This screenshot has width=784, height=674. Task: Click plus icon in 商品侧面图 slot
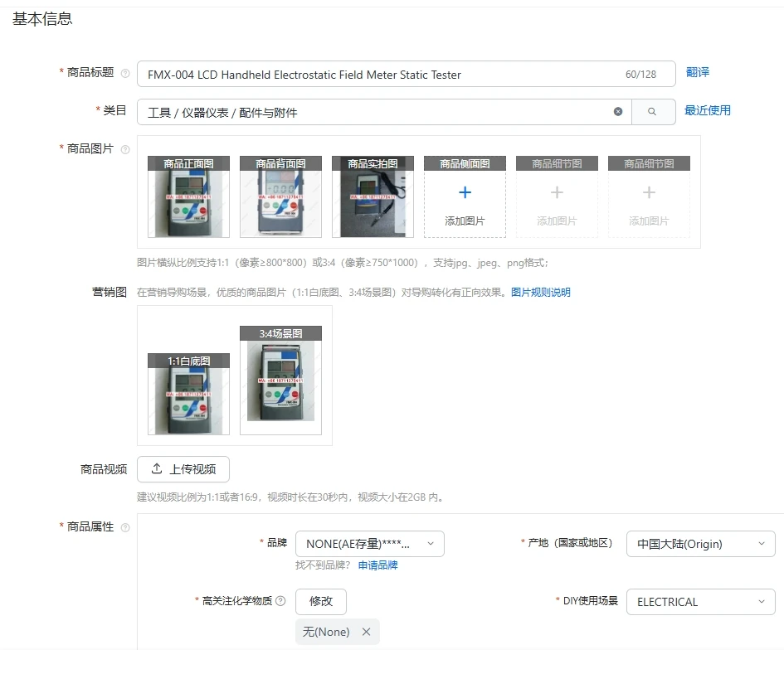click(465, 192)
